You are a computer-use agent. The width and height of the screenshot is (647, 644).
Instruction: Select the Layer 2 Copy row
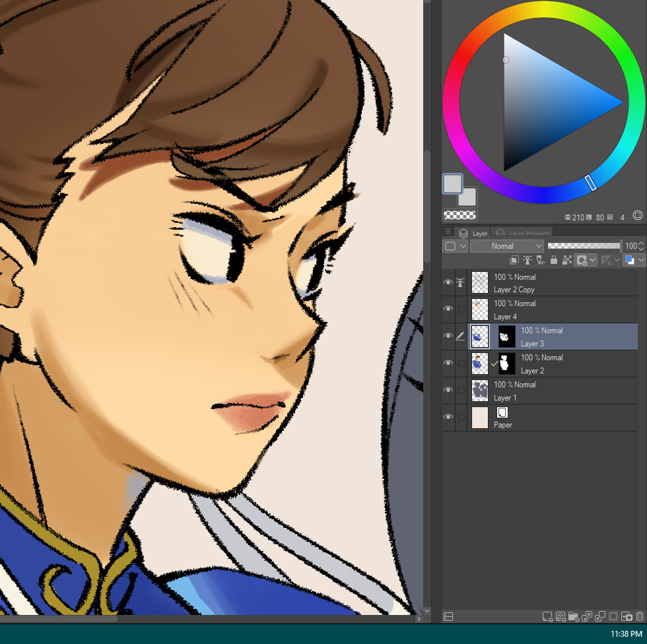540,283
